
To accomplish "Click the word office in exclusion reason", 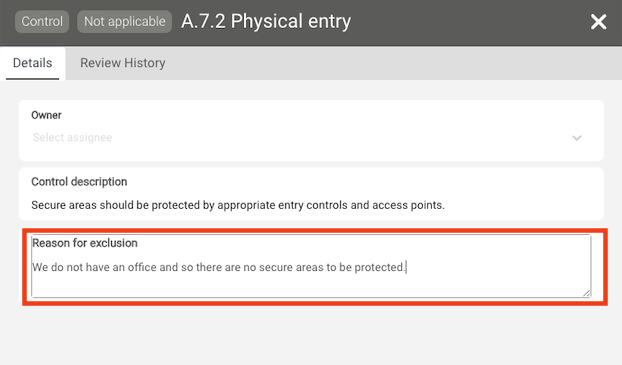I will tap(142, 267).
